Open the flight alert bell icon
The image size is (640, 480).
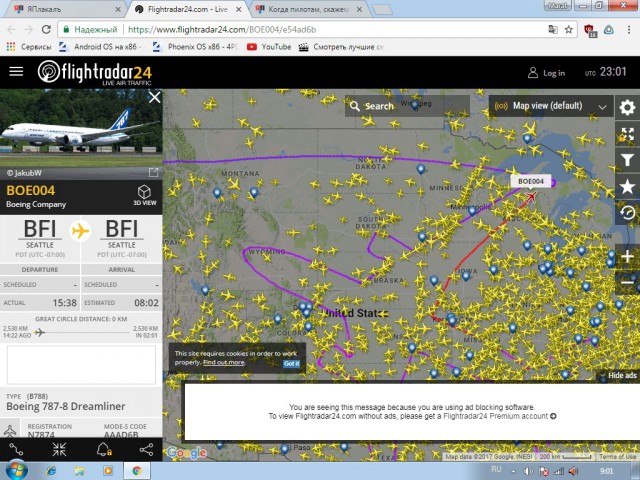tap(104, 449)
